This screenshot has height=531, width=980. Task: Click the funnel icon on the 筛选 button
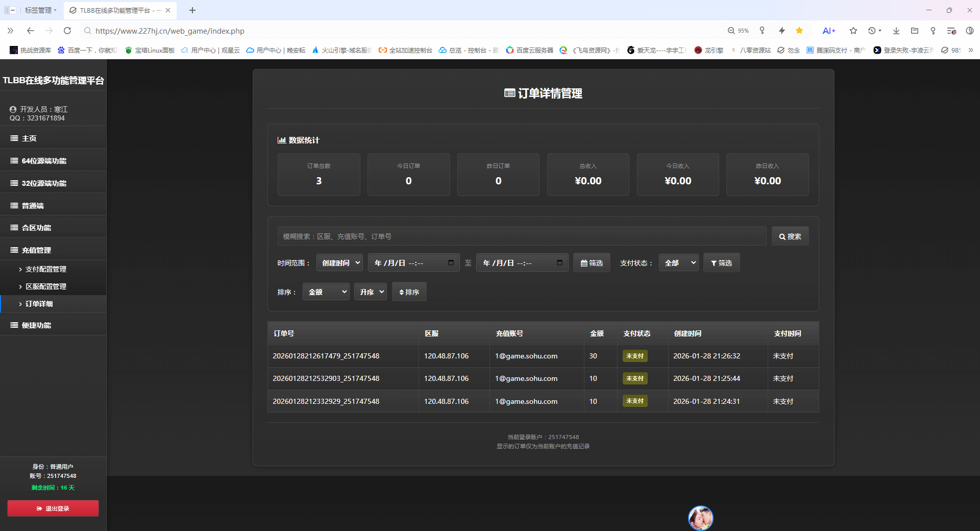(x=714, y=262)
